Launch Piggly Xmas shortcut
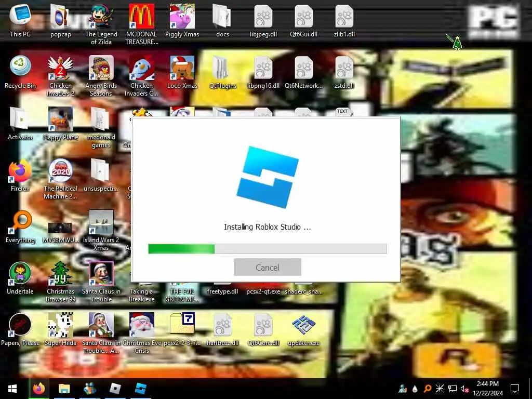The width and height of the screenshot is (532, 399). click(182, 20)
